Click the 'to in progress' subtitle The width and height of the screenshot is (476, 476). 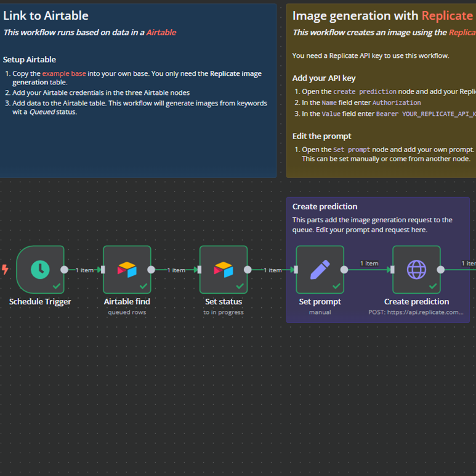pos(224,312)
